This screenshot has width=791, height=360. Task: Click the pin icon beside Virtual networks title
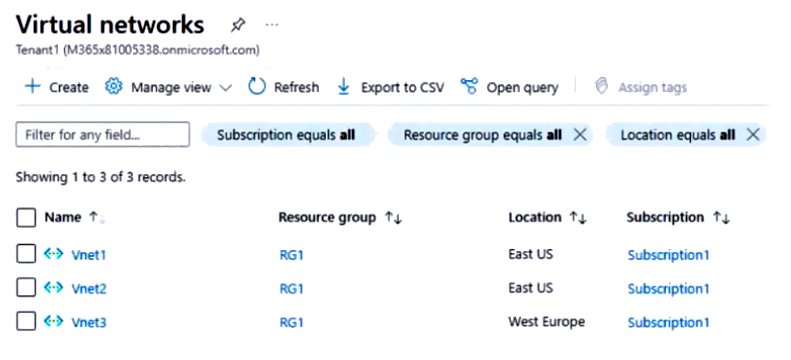click(237, 25)
